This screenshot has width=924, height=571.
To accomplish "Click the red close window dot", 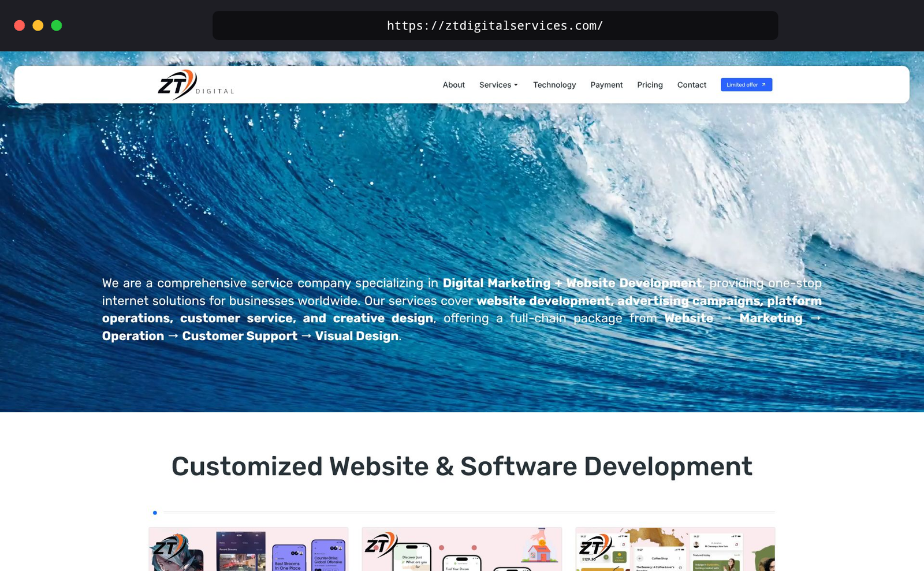I will point(20,25).
